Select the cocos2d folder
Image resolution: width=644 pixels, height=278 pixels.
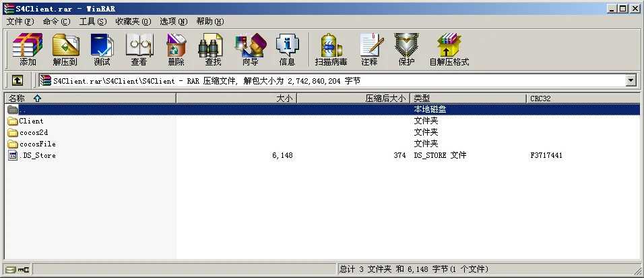[x=33, y=132]
